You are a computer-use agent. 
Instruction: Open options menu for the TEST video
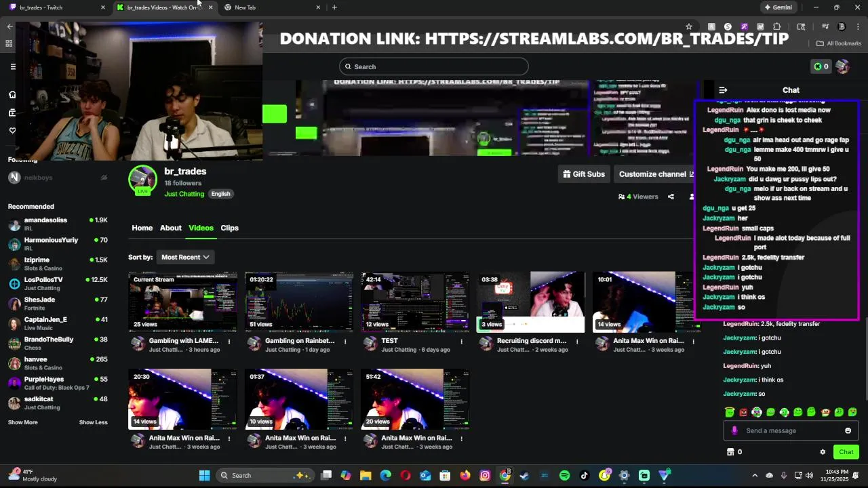[x=461, y=341]
